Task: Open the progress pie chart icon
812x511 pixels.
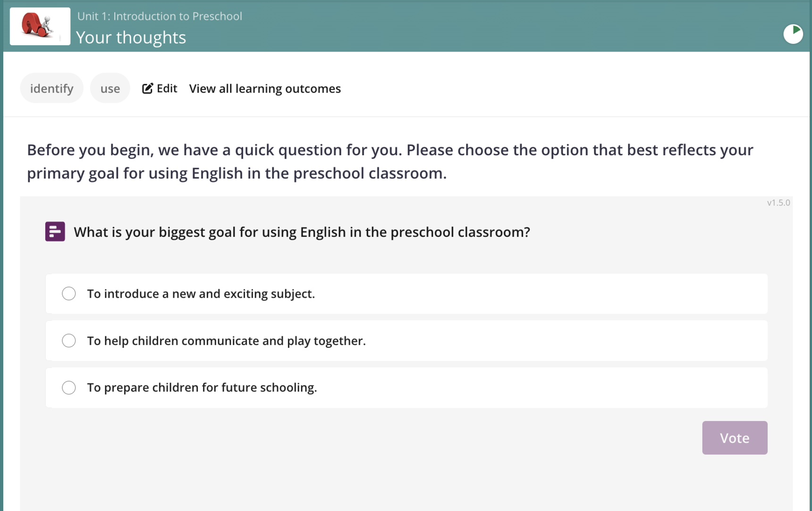Action: coord(793,34)
